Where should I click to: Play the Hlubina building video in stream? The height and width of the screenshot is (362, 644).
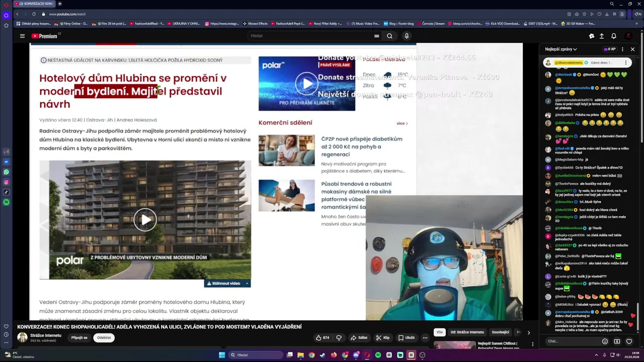point(145,220)
